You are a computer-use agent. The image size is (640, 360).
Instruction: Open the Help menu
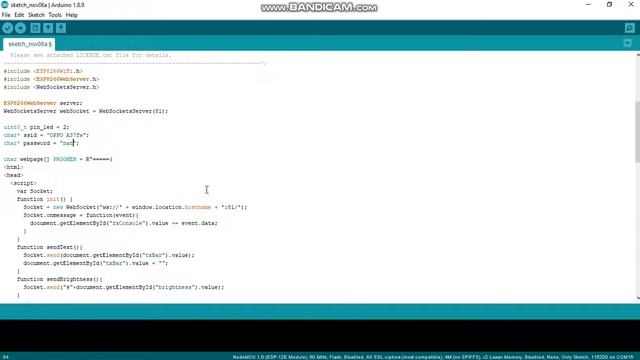click(x=72, y=15)
